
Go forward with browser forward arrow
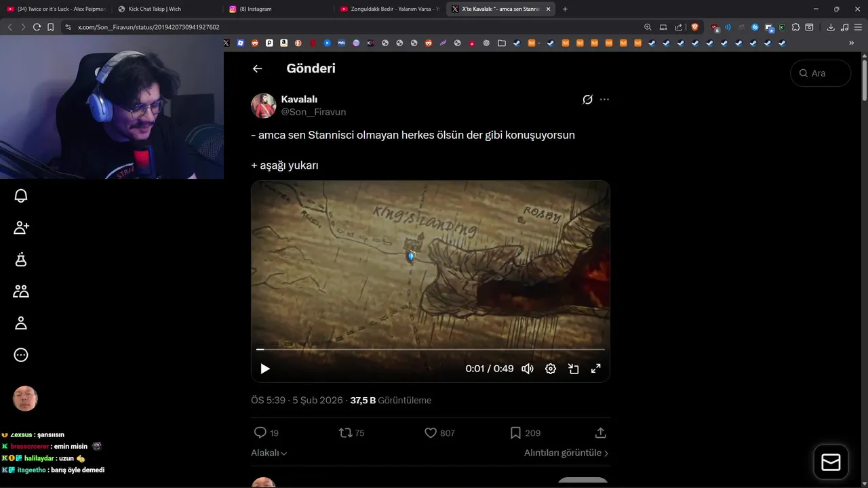pos(23,27)
